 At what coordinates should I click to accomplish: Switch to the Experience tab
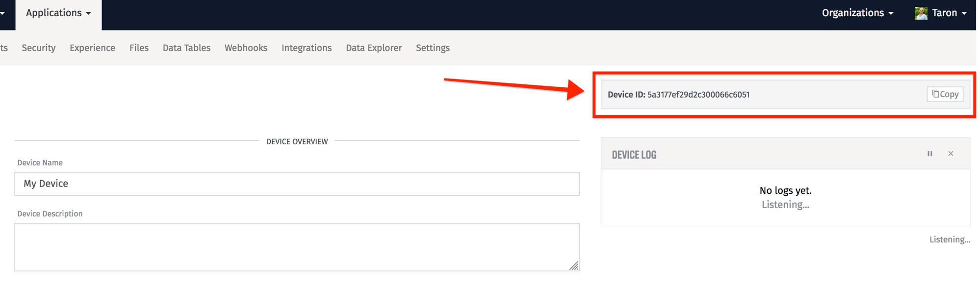(92, 48)
